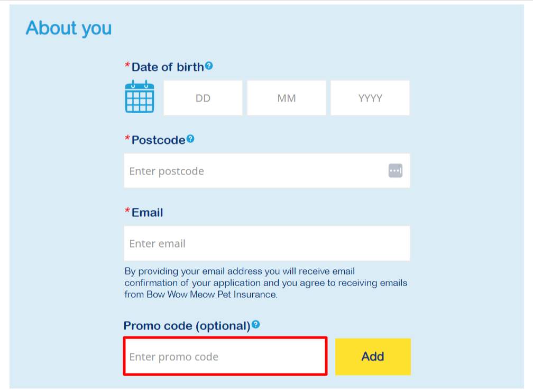Click the autofill icon inside the postcode field
The width and height of the screenshot is (533, 392).
click(x=396, y=171)
